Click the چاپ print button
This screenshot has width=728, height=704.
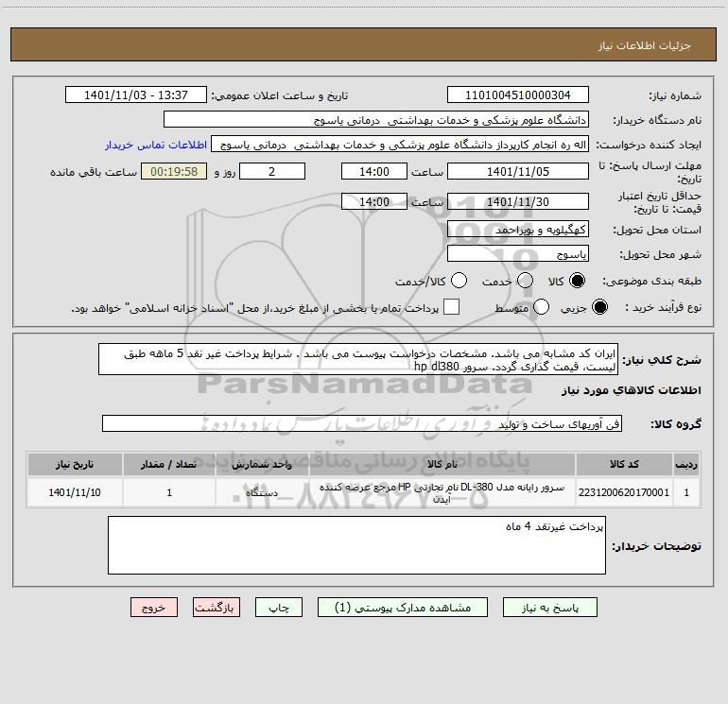click(x=279, y=608)
